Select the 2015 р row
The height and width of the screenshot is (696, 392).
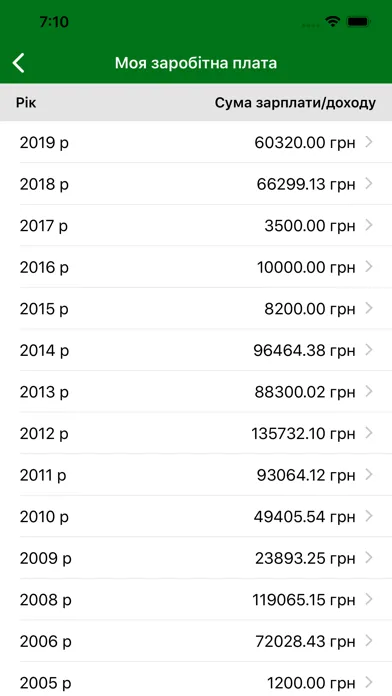(196, 308)
